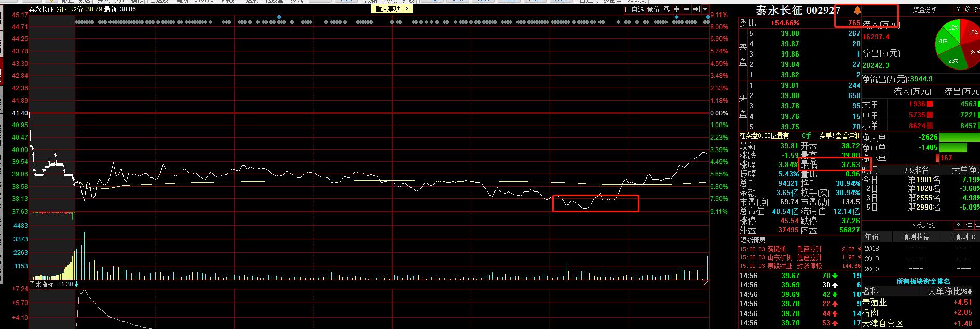Zoom out chart with minus icon

(687, 9)
